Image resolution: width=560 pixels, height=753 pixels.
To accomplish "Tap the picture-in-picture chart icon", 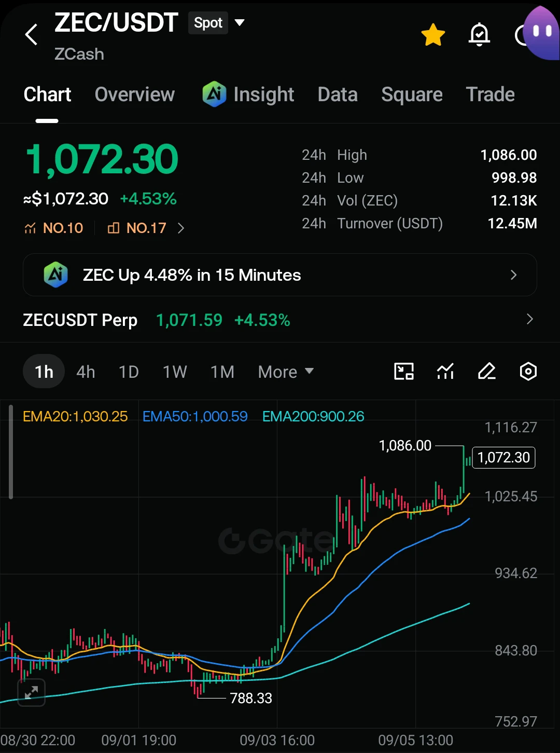I will [x=404, y=372].
